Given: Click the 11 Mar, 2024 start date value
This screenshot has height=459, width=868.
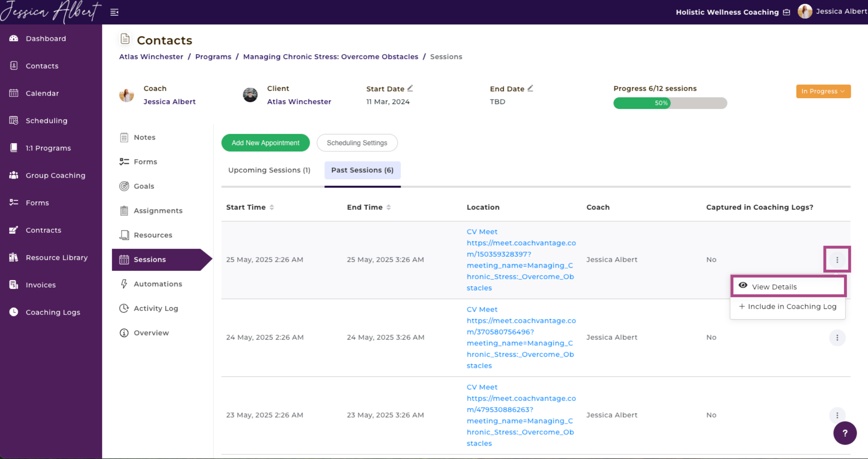Looking at the screenshot, I should (388, 102).
